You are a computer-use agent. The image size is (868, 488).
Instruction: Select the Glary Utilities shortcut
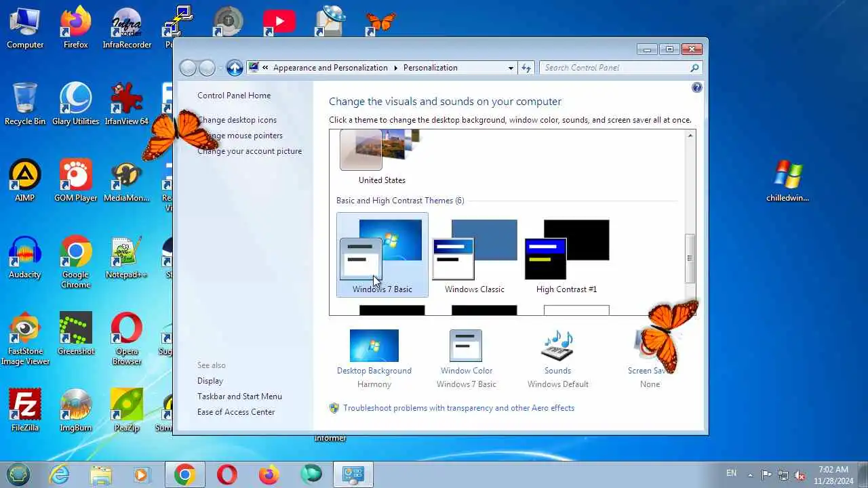click(x=76, y=105)
